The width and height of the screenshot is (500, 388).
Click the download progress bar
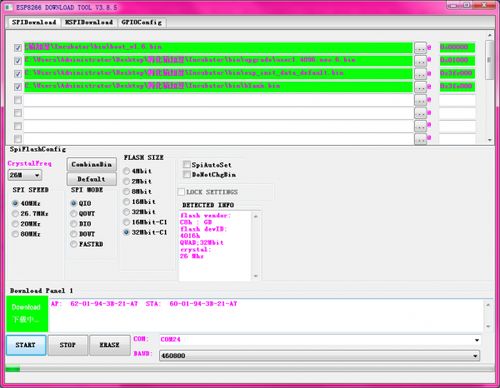[250, 369]
